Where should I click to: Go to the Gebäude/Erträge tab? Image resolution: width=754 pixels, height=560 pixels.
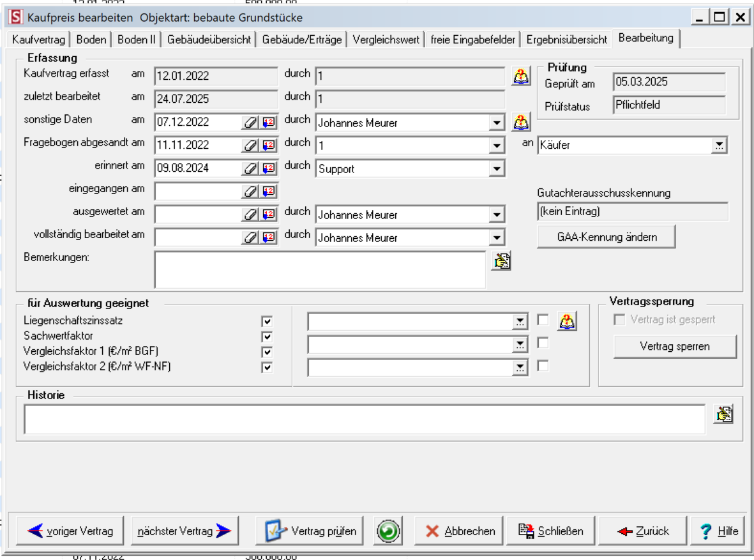tap(302, 40)
